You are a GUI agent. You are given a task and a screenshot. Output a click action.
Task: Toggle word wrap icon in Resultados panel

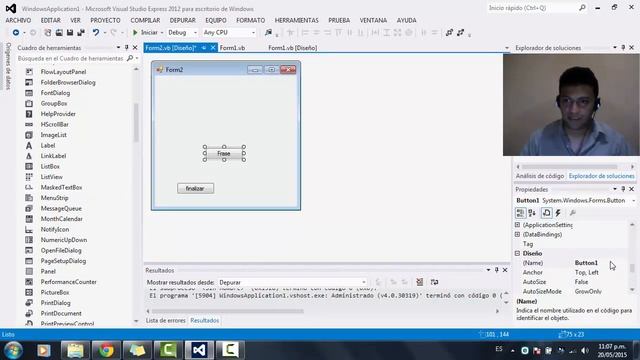[x=434, y=282]
